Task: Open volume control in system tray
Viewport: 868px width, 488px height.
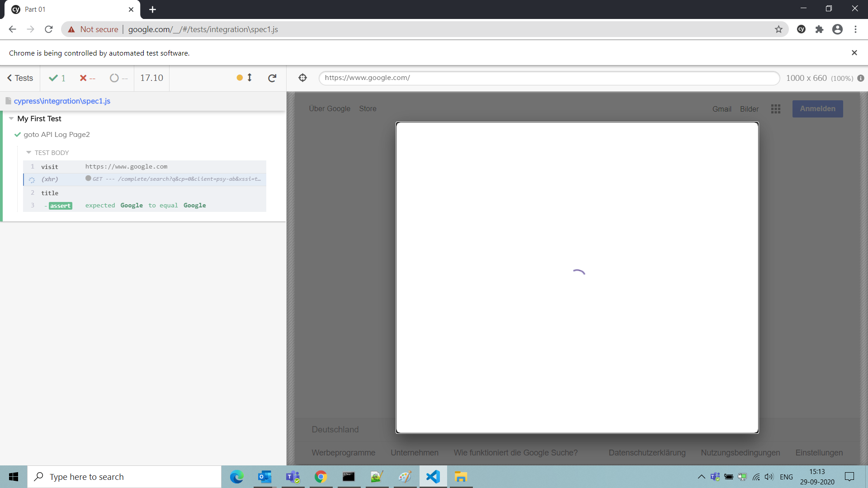Action: click(x=769, y=477)
